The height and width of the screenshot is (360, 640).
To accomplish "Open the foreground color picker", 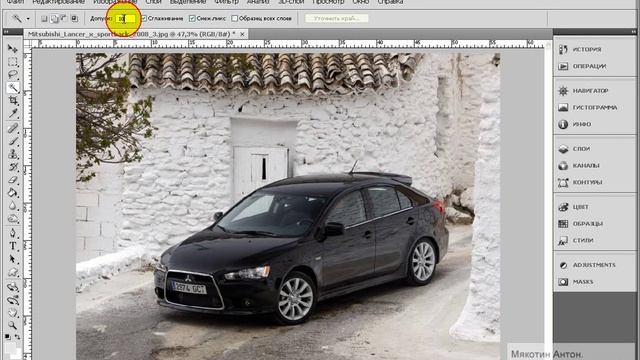I will pyautogui.click(x=9, y=347).
